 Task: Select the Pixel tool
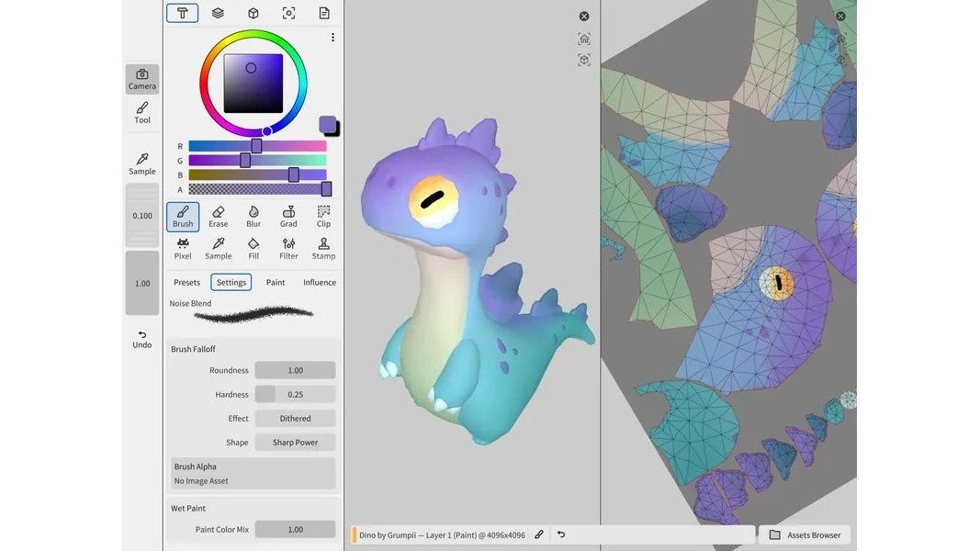(183, 249)
